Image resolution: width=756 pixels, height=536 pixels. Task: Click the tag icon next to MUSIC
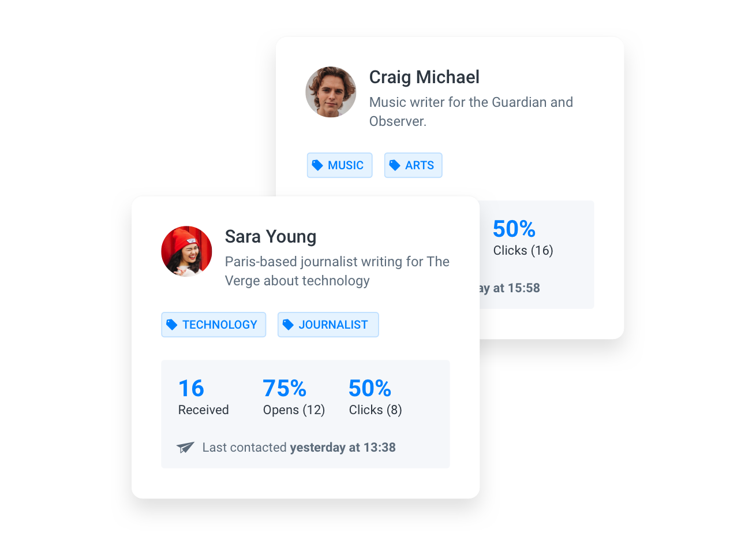[x=317, y=165]
